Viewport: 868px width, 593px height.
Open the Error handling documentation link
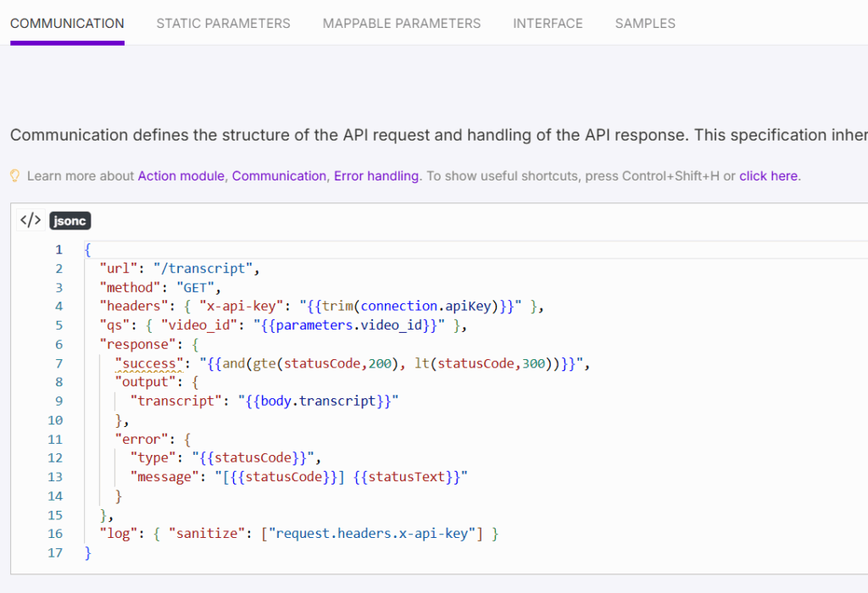(376, 176)
